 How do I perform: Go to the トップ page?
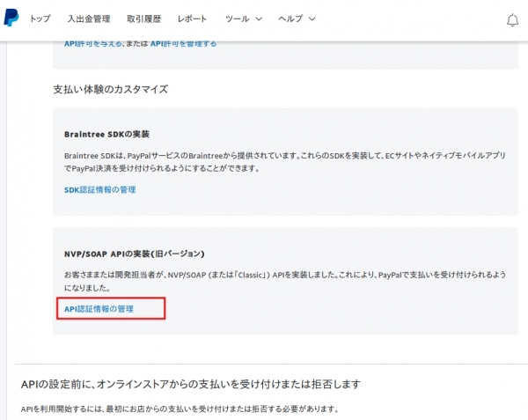[x=40, y=18]
